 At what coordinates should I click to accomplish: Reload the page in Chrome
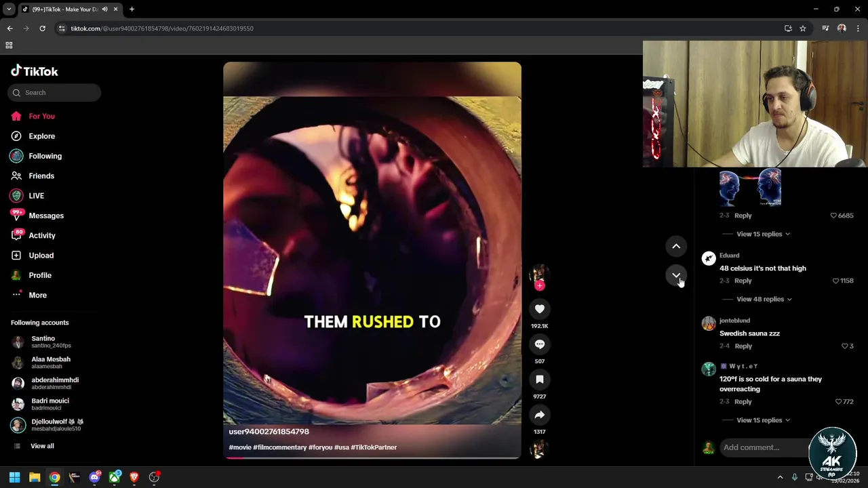tap(42, 28)
